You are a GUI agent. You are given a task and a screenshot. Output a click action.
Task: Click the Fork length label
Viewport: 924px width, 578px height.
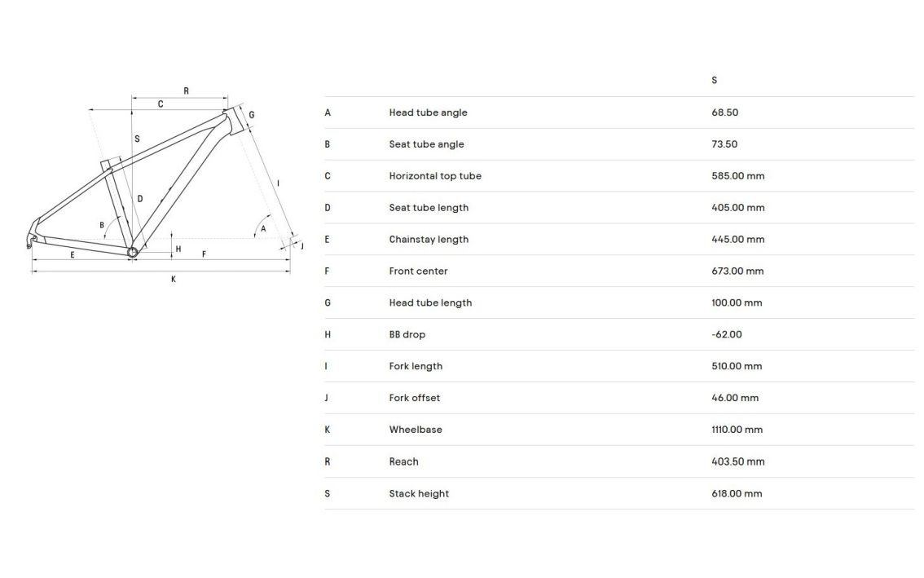tap(416, 366)
